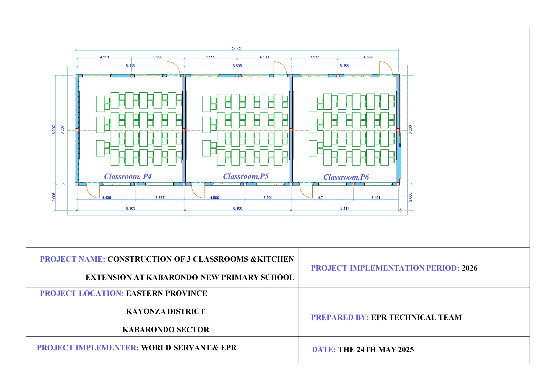Select the Classroom.P5 room label
This screenshot has width=555, height=392.
(246, 176)
